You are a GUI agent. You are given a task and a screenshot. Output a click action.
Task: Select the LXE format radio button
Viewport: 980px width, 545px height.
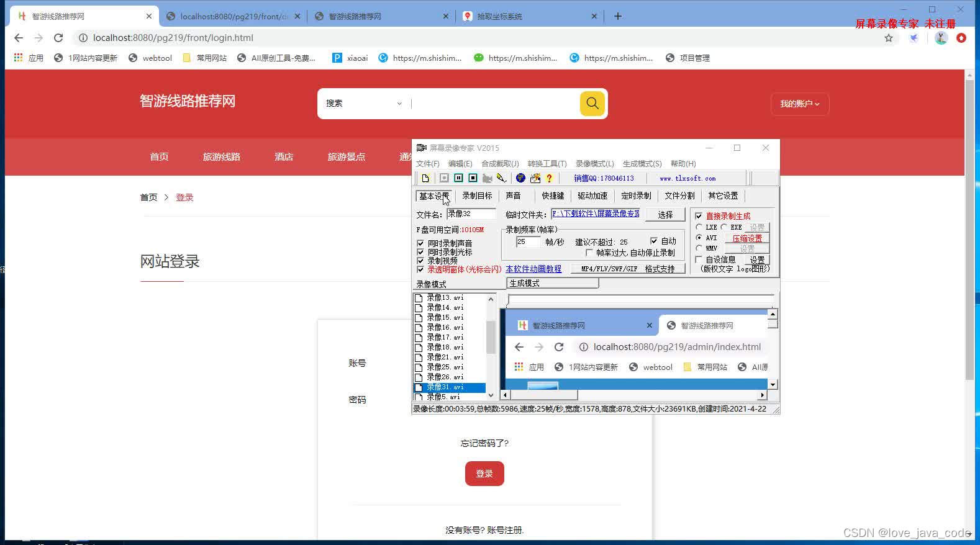699,227
